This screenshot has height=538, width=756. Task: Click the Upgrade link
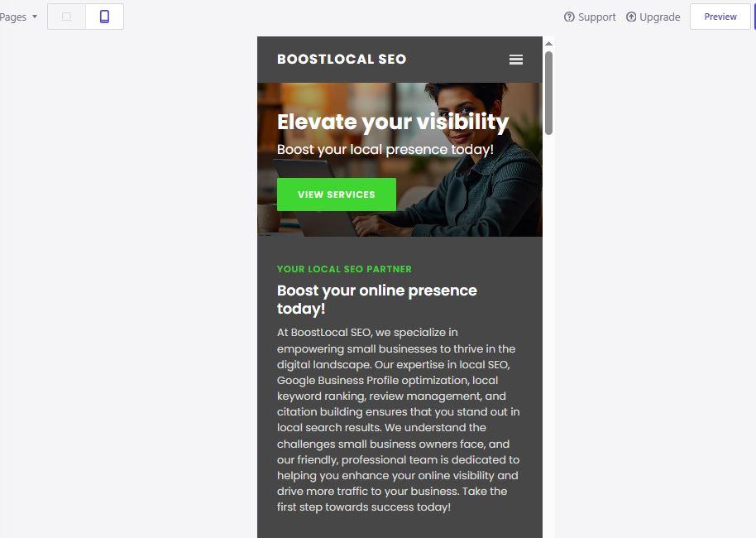(x=659, y=17)
